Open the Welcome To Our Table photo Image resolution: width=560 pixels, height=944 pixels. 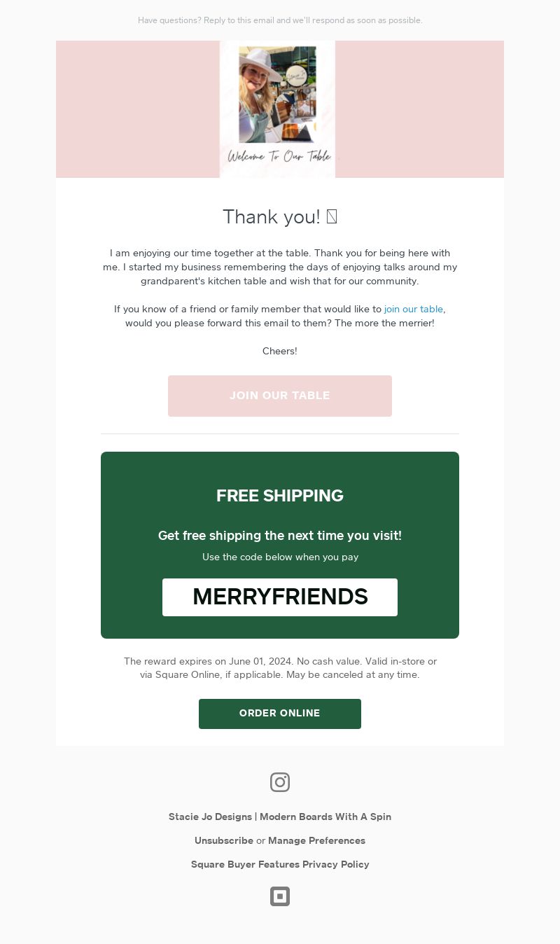(x=277, y=109)
